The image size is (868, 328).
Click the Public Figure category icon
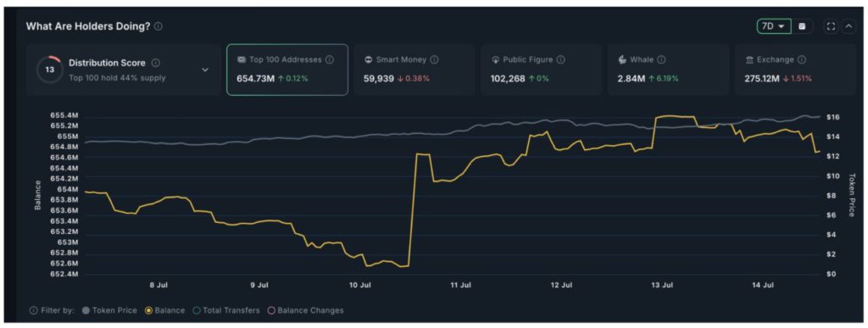point(495,59)
